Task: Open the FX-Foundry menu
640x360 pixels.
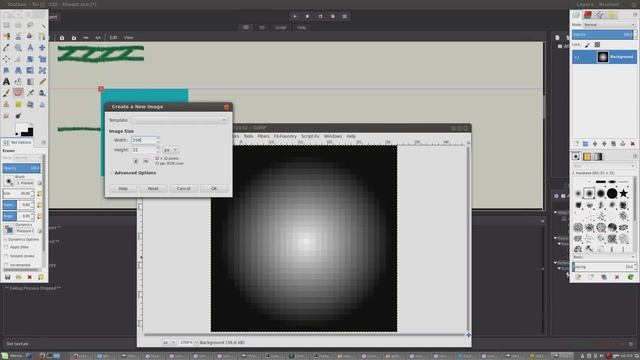Action: pyautogui.click(x=285, y=136)
